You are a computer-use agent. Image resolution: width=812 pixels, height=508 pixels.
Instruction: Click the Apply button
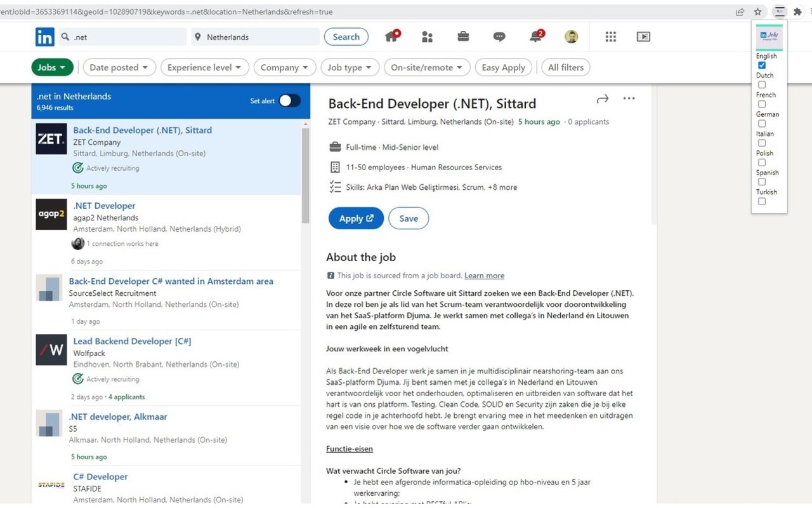coord(356,218)
